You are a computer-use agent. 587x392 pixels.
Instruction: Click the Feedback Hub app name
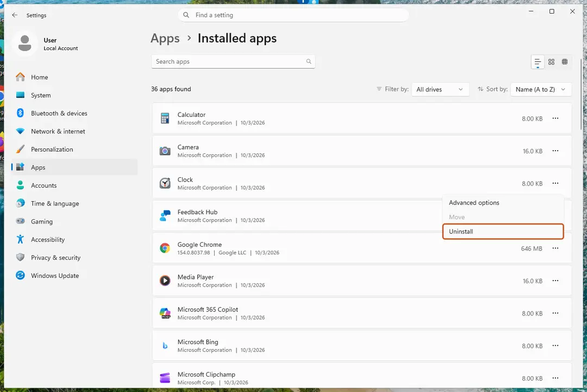pos(197,212)
